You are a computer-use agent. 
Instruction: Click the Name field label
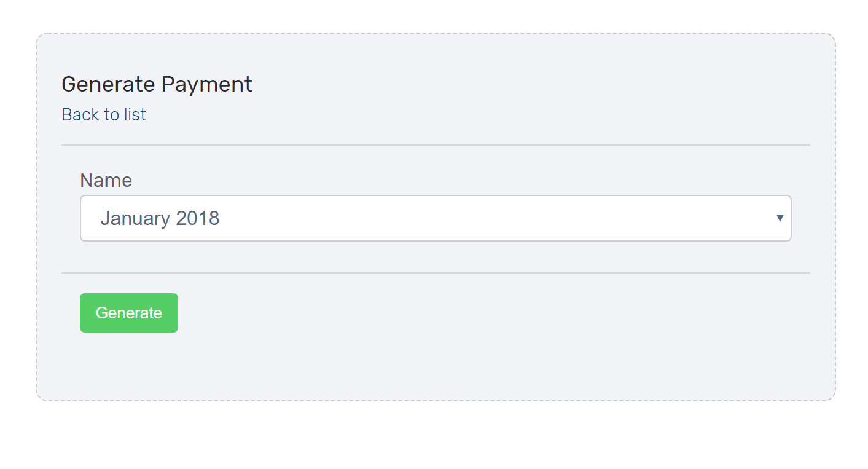(x=106, y=180)
